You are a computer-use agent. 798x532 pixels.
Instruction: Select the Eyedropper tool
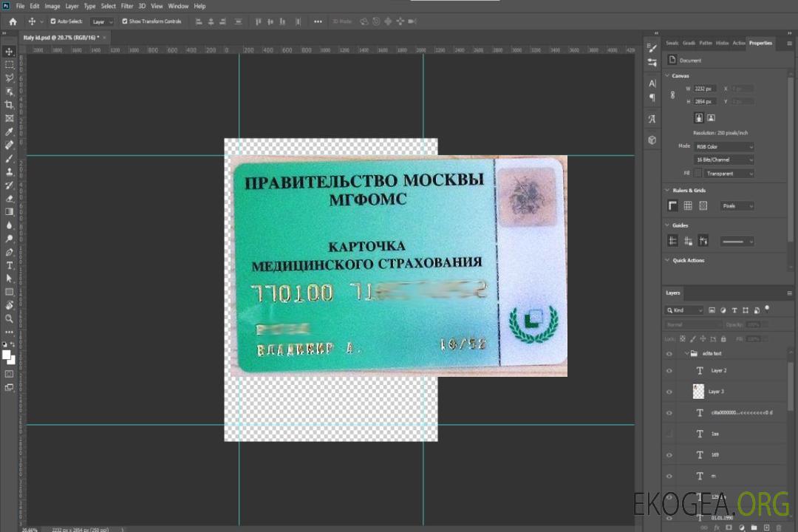pos(9,132)
